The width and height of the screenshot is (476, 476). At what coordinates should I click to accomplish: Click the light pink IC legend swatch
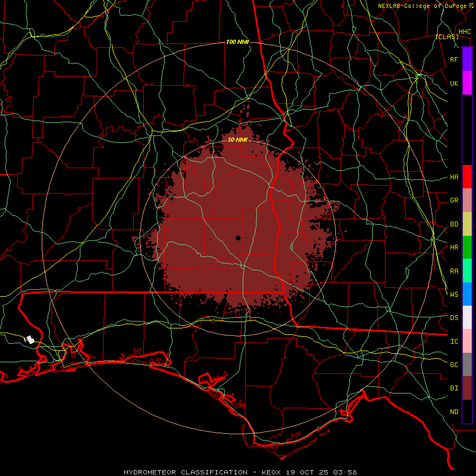[467, 341]
